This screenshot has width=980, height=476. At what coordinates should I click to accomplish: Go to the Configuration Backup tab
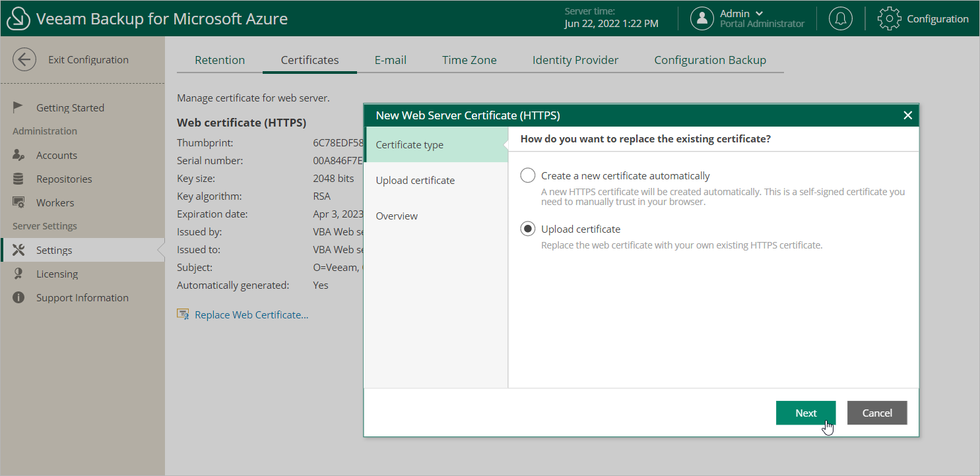click(709, 60)
